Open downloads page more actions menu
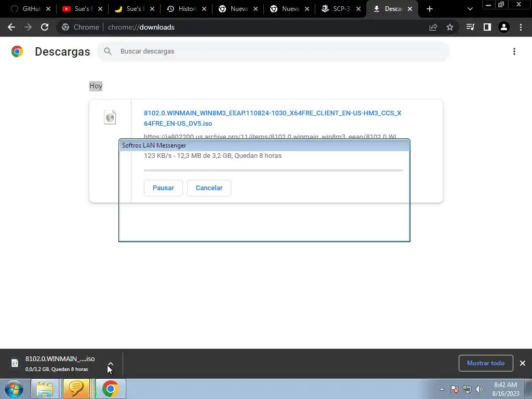532x399 pixels. [x=514, y=51]
